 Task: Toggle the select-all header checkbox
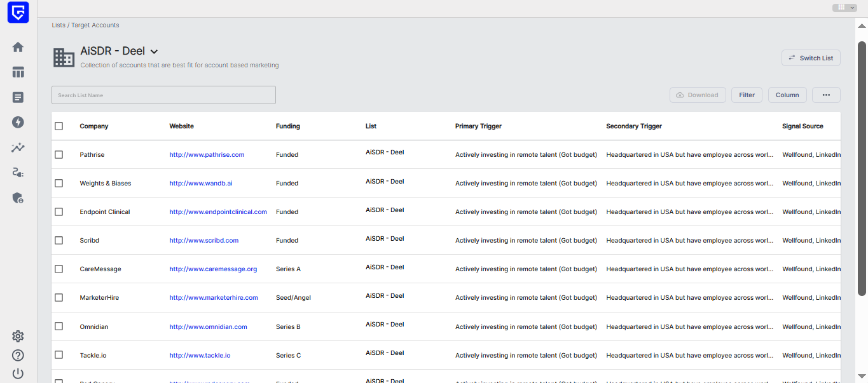[x=59, y=126]
